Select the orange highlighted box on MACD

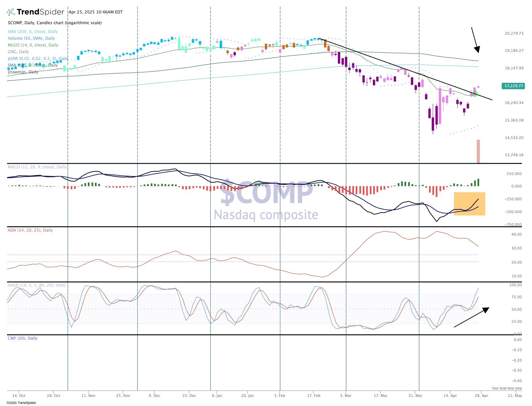pyautogui.click(x=469, y=204)
